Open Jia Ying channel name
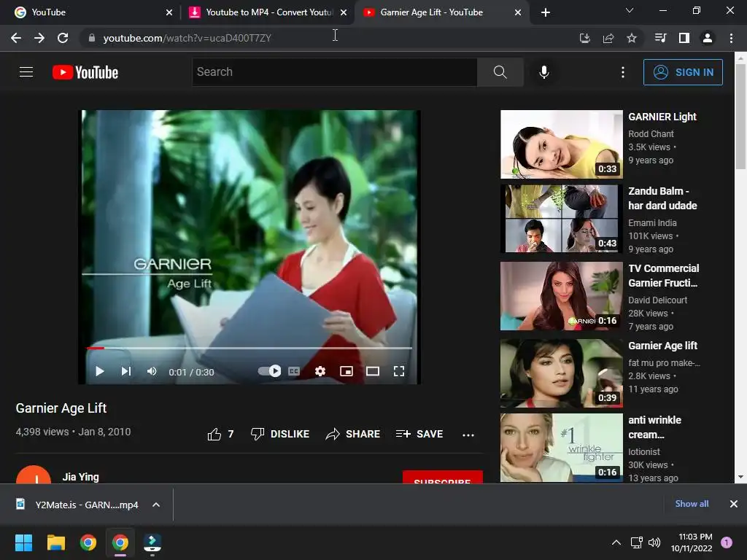This screenshot has height=560, width=747. pos(80,477)
